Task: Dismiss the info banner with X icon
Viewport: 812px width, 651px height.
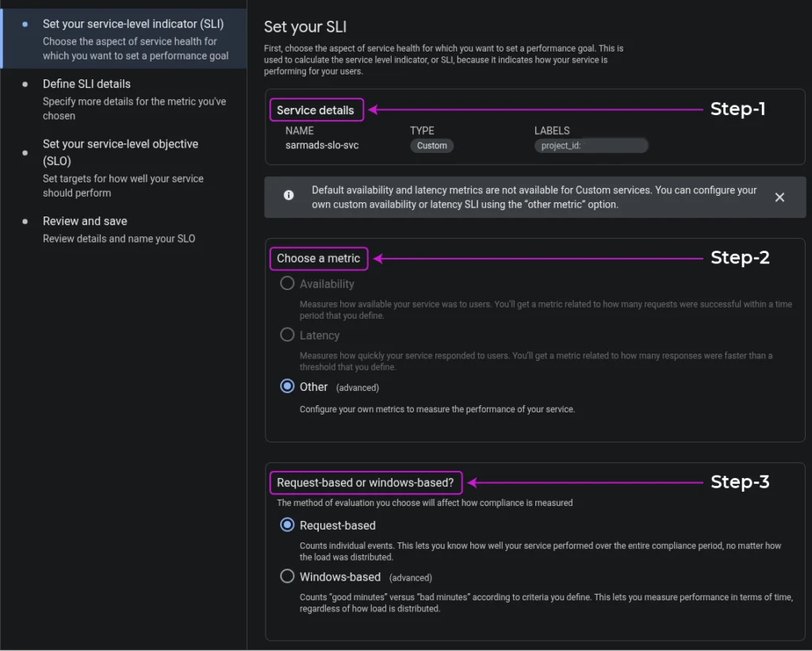Action: (x=779, y=197)
